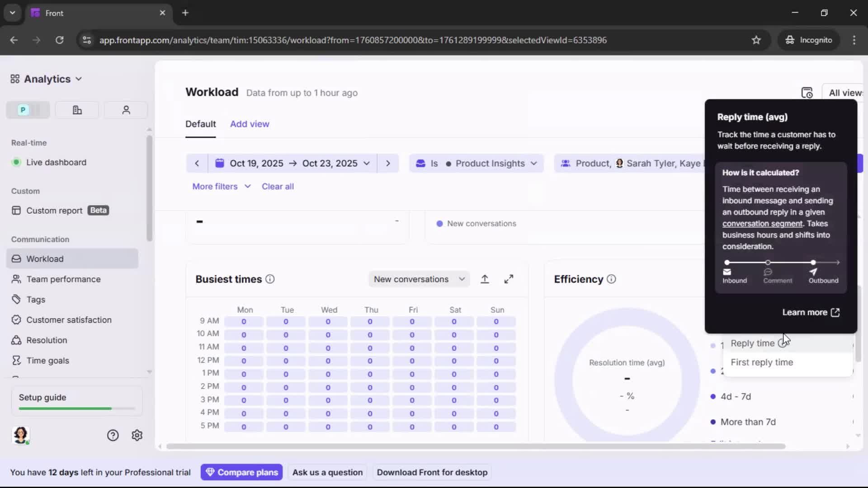Click the help question mark icon
Viewport: 868px width, 488px height.
(x=112, y=435)
